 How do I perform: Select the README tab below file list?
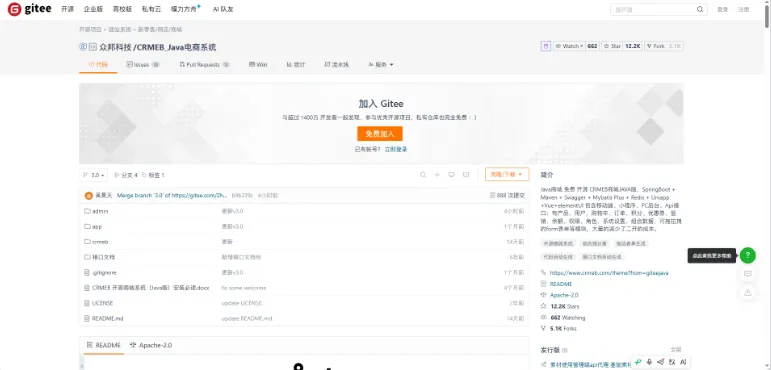[103, 345]
